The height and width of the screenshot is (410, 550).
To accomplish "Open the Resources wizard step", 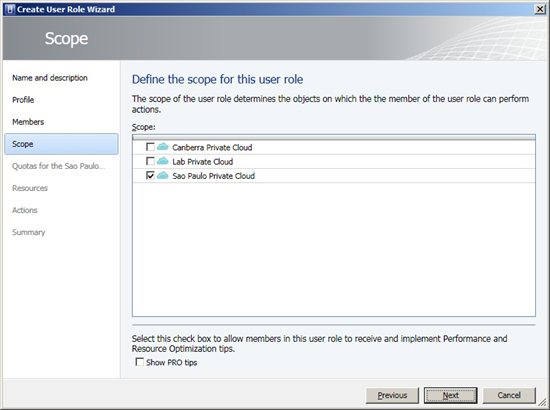I will (x=30, y=188).
